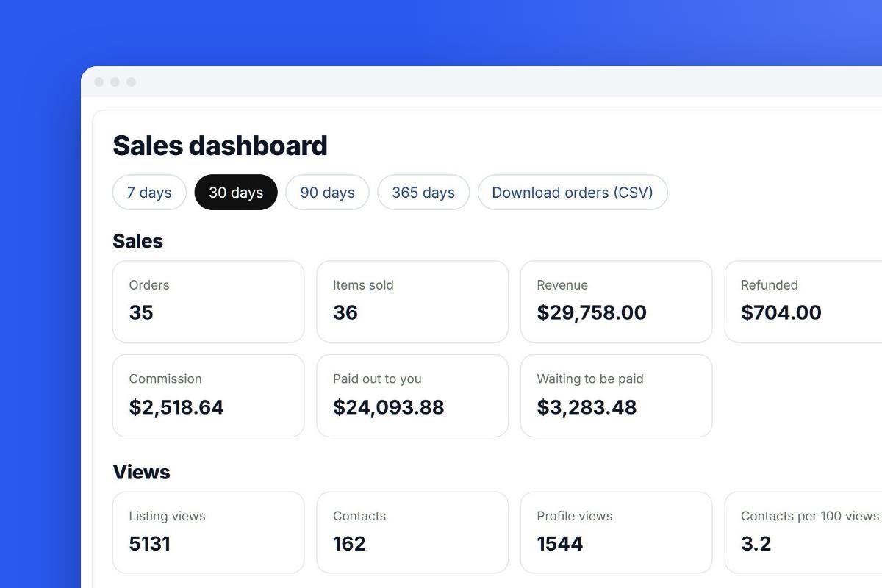882x588 pixels.
Task: Select the 7 days range
Action: 149,193
